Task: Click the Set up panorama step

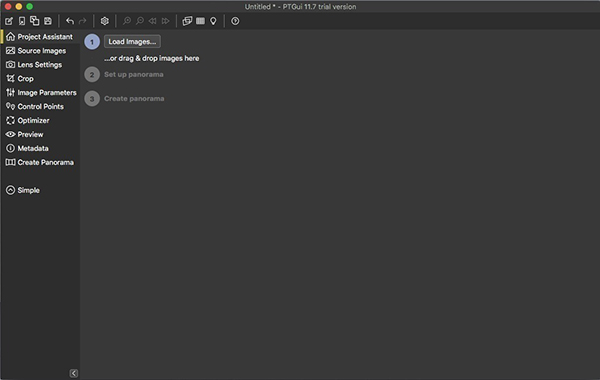Action: (x=134, y=75)
